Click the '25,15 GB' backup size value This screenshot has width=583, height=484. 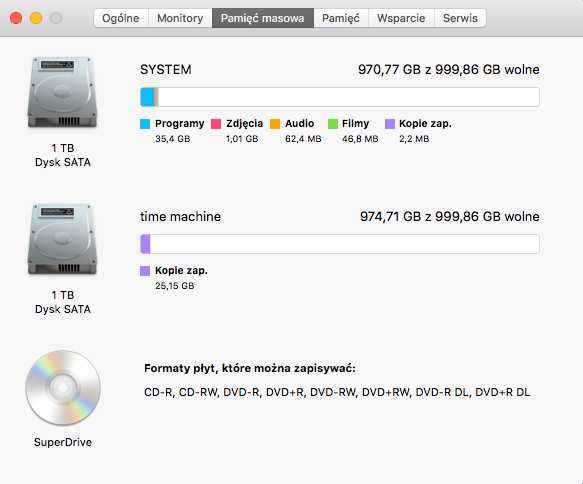(x=175, y=285)
